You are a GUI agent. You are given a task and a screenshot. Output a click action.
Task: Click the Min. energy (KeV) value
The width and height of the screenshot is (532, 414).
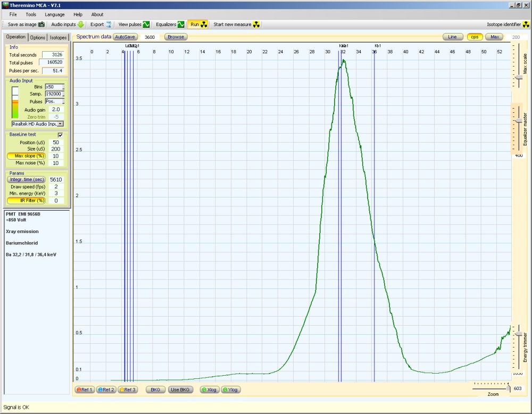[x=56, y=193]
